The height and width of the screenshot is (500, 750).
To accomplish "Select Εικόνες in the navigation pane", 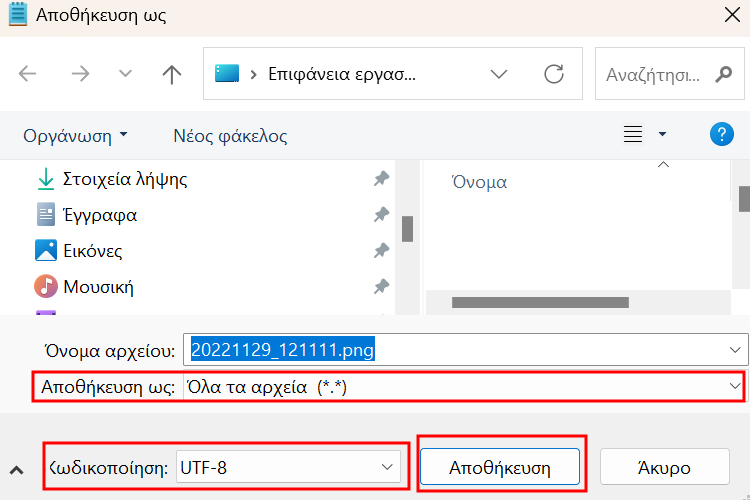I will click(x=92, y=251).
